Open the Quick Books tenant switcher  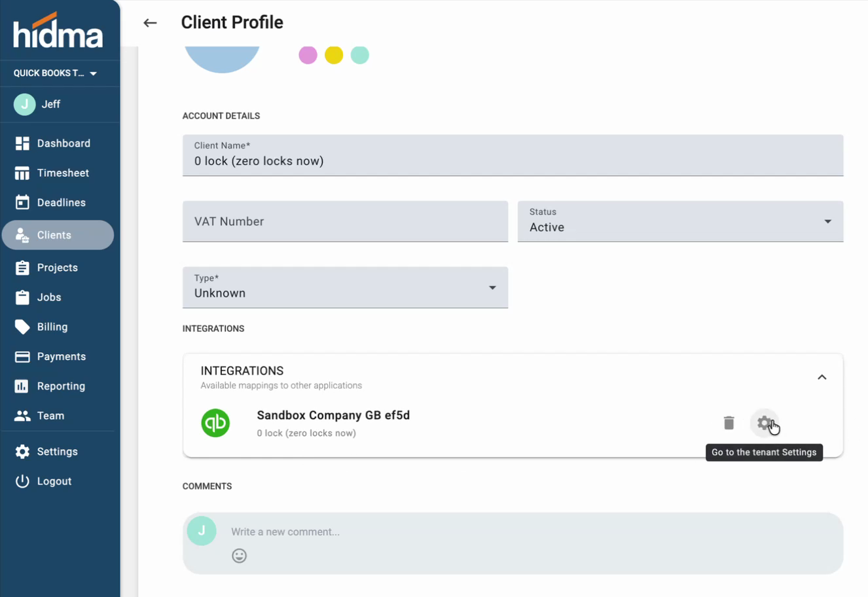tap(56, 73)
